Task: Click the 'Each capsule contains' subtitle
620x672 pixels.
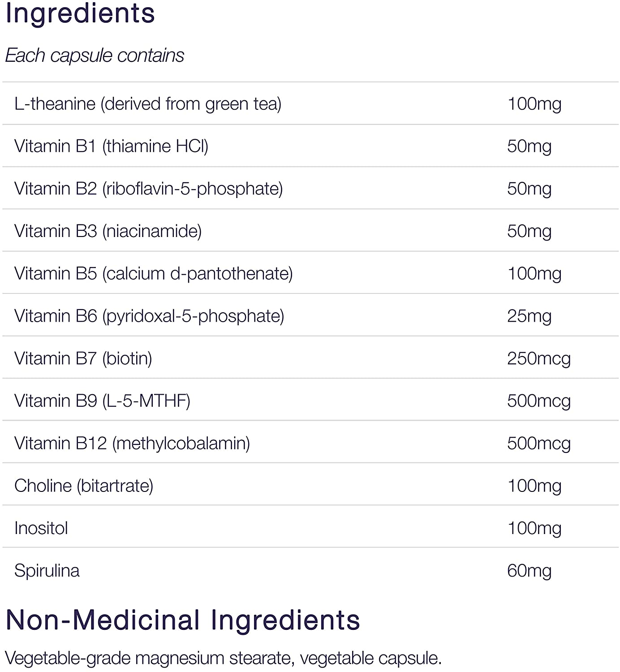Action: coord(95,56)
